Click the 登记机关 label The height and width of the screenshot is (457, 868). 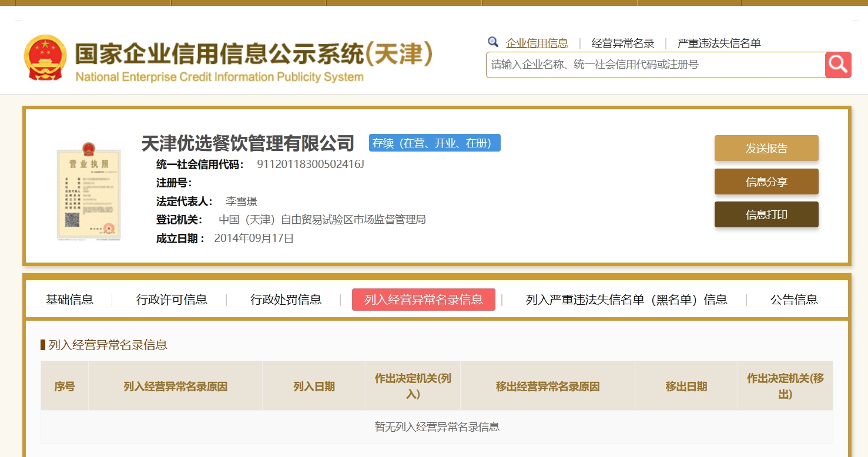pyautogui.click(x=179, y=220)
